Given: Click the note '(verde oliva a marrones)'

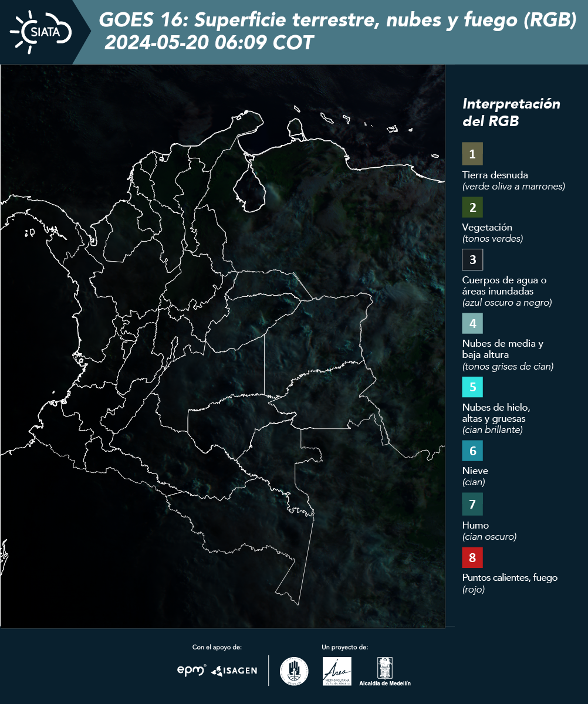Looking at the screenshot, I should [x=513, y=187].
